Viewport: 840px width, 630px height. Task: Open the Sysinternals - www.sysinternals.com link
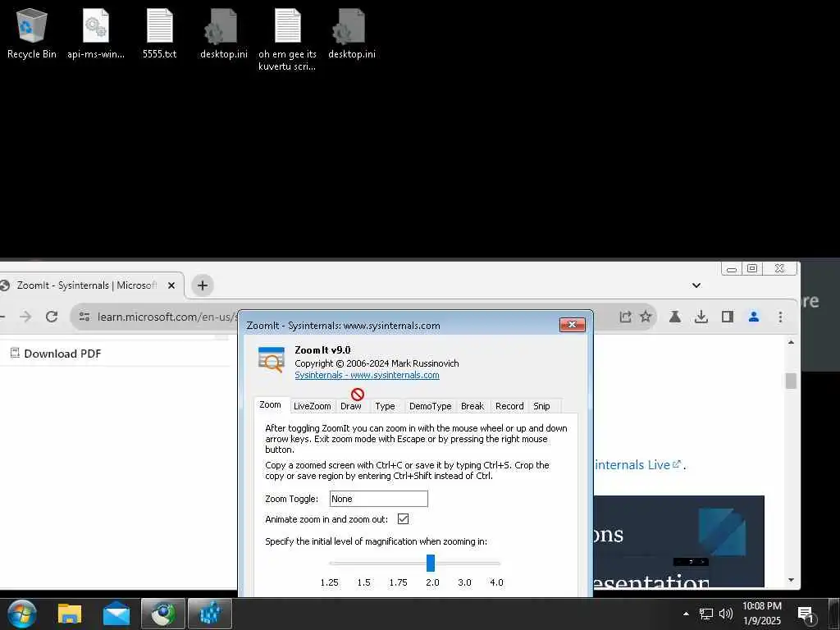[367, 375]
